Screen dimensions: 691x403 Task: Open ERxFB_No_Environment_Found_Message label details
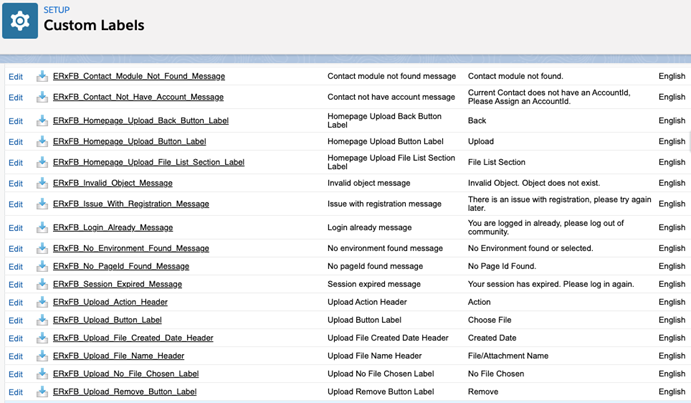pos(130,248)
